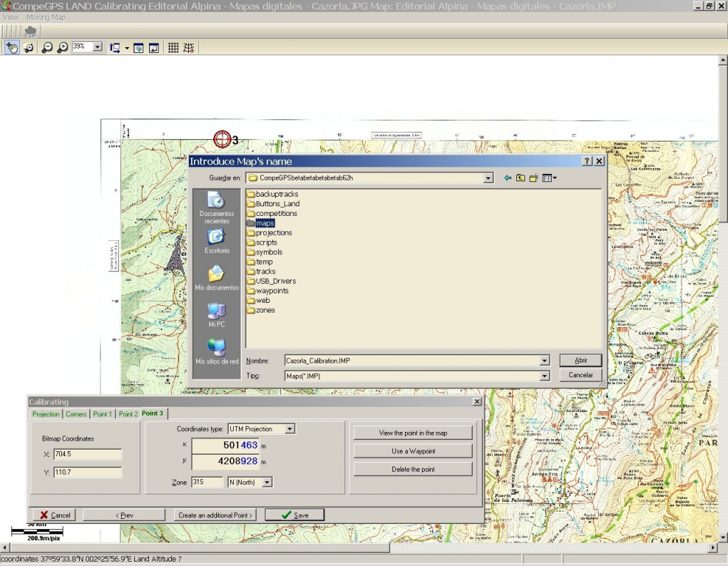Click the Nombre file name field

pos(412,360)
